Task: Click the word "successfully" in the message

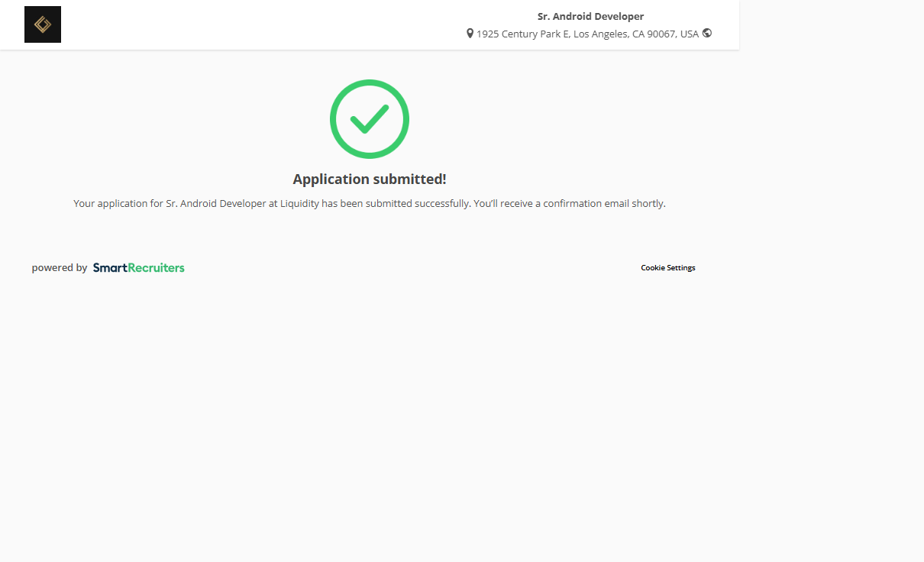Action: 442,204
